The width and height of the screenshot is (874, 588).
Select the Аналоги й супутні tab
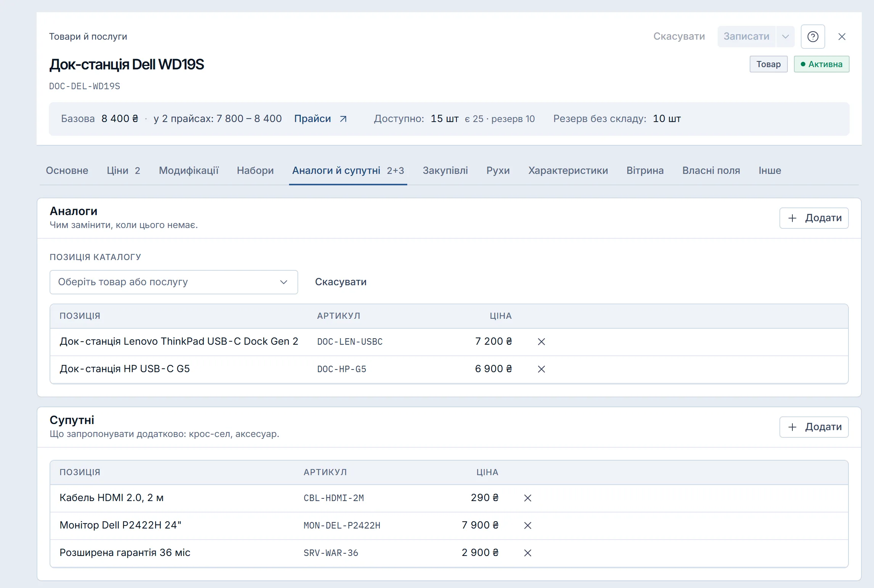point(348,170)
